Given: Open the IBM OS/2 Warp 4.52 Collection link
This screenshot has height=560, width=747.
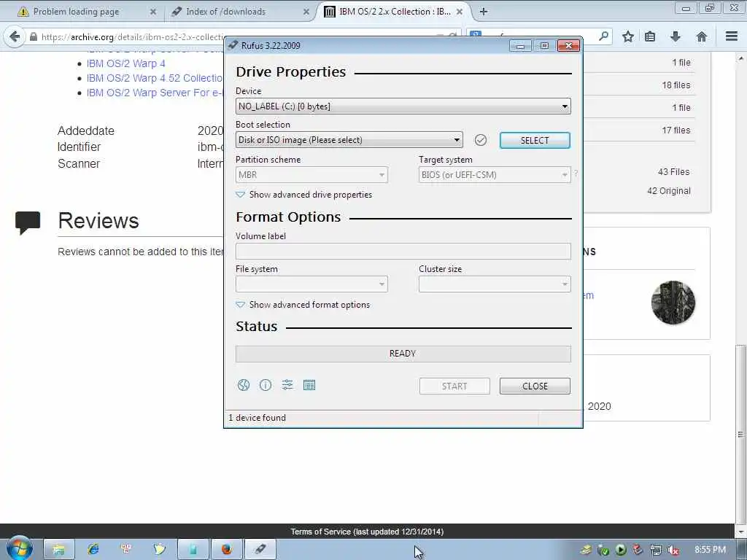Looking at the screenshot, I should tap(155, 78).
